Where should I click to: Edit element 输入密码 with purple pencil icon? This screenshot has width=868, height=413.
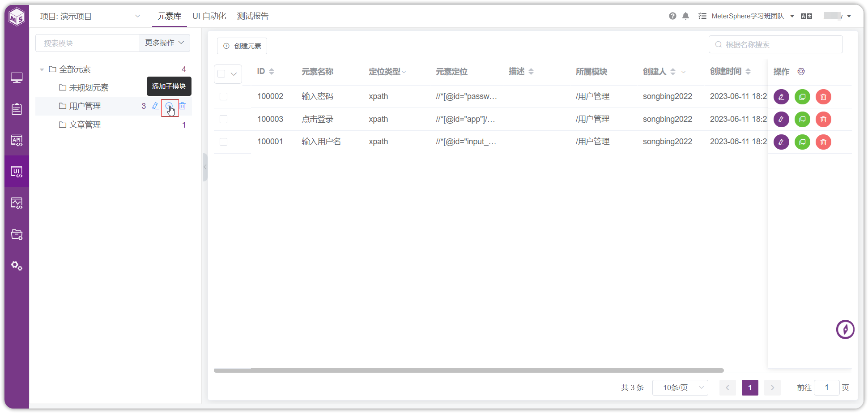(x=781, y=97)
